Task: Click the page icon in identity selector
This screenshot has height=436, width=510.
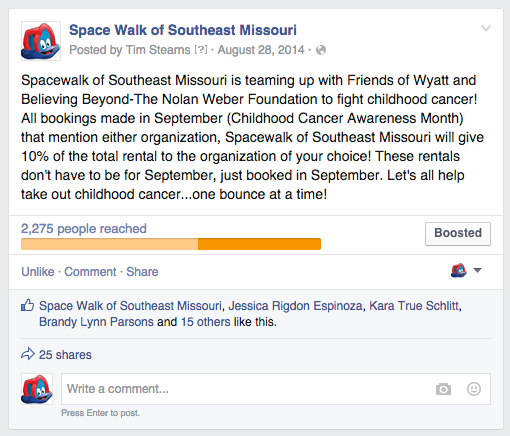Action: (459, 270)
